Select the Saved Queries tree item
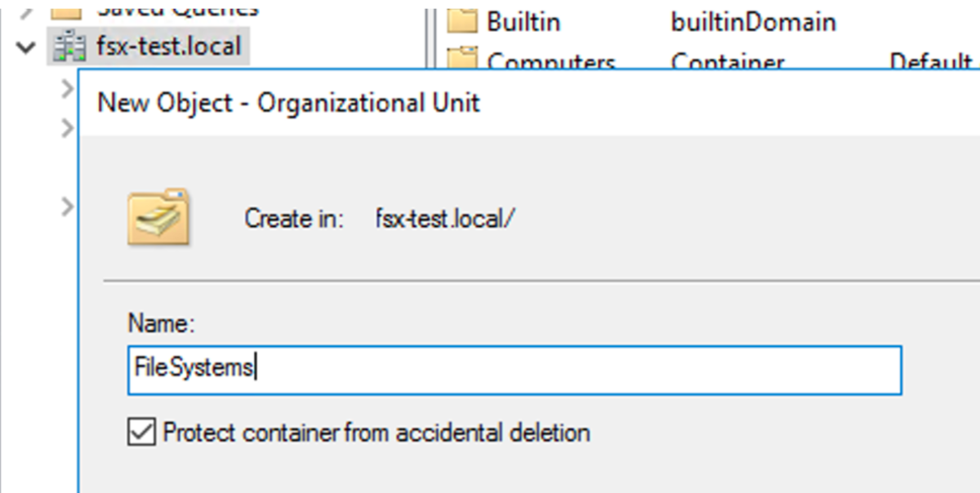 click(177, 8)
